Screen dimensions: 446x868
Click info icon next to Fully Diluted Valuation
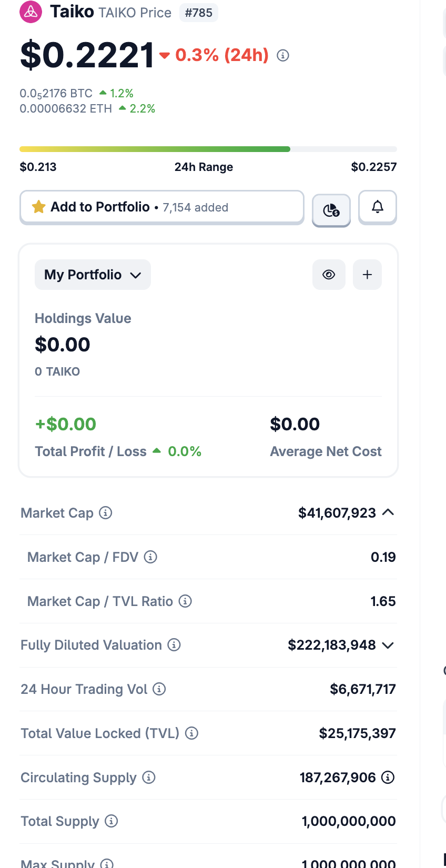pyautogui.click(x=174, y=644)
